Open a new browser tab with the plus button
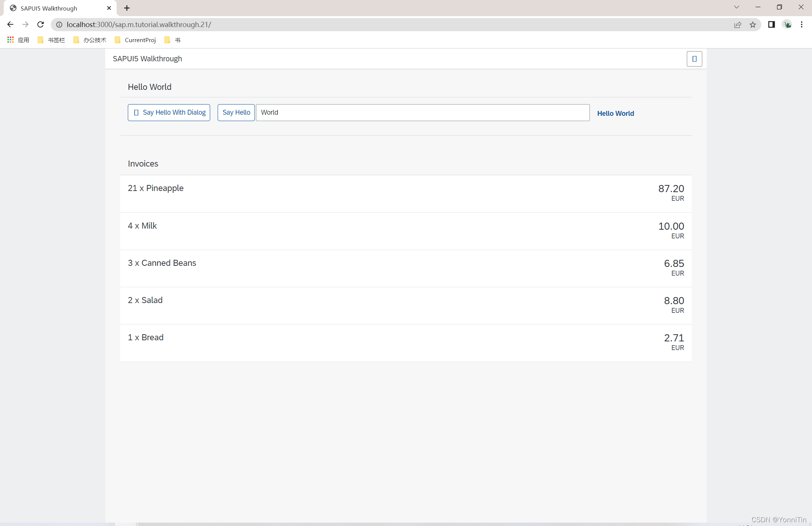The image size is (812, 526). coord(127,8)
